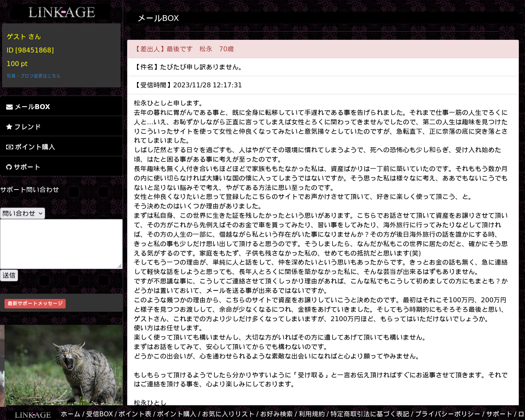Click the 使い方はお任せします line
This screenshot has width=525, height=420.
tap(169, 328)
